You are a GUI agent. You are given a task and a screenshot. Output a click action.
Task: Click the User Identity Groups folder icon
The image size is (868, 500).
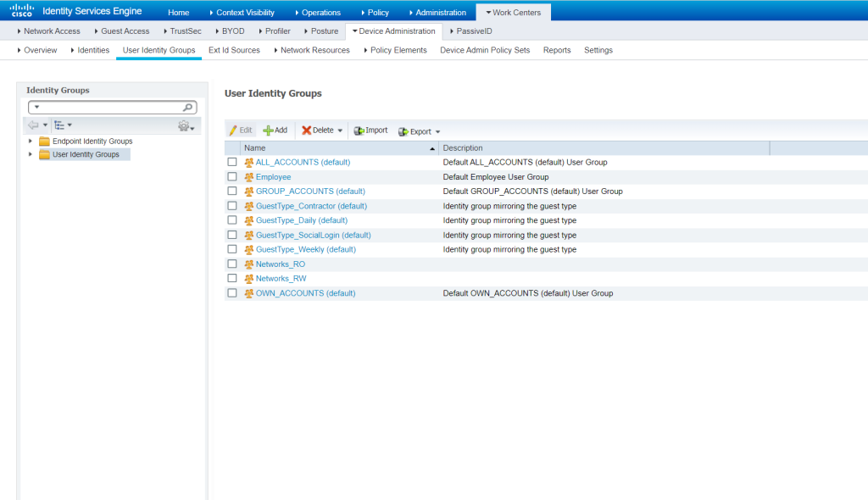(x=44, y=154)
